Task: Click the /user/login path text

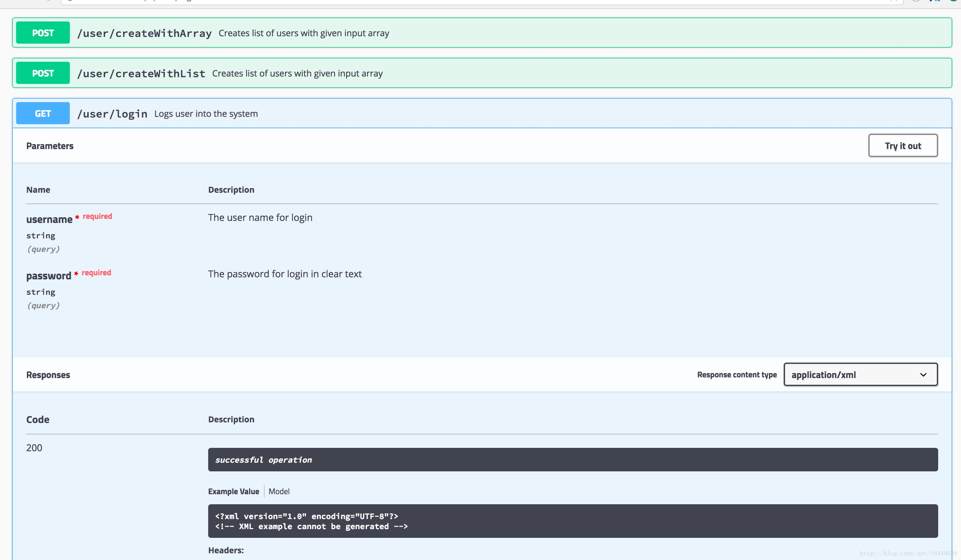Action: (112, 113)
